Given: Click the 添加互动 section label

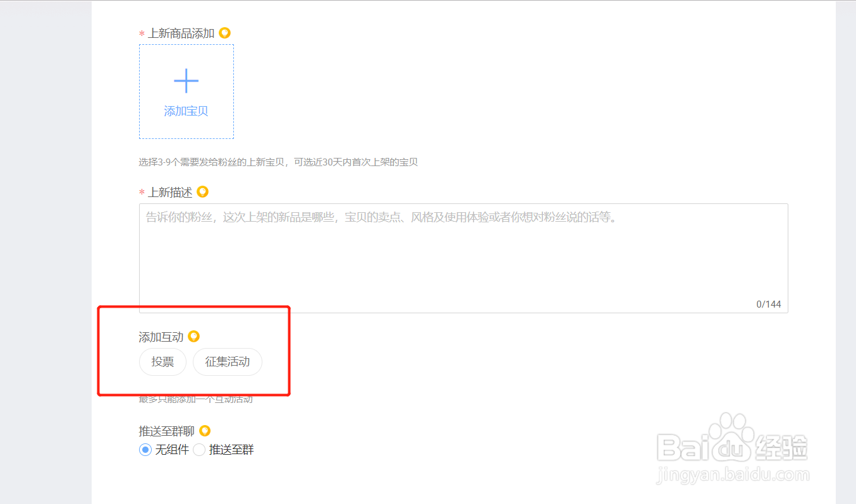Looking at the screenshot, I should 161,337.
